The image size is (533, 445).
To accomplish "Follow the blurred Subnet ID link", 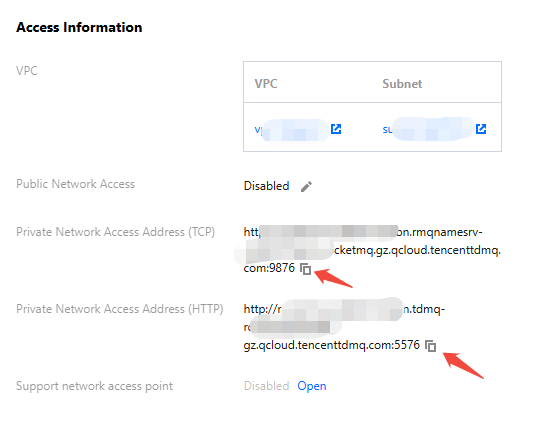I will click(428, 129).
